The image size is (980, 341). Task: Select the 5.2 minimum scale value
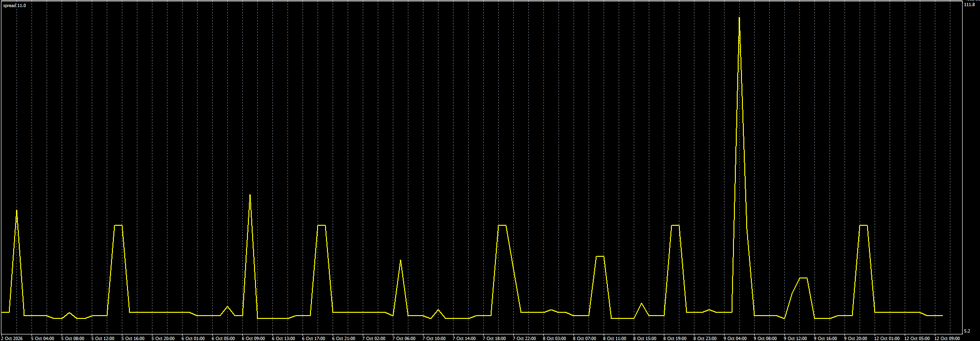(967, 331)
